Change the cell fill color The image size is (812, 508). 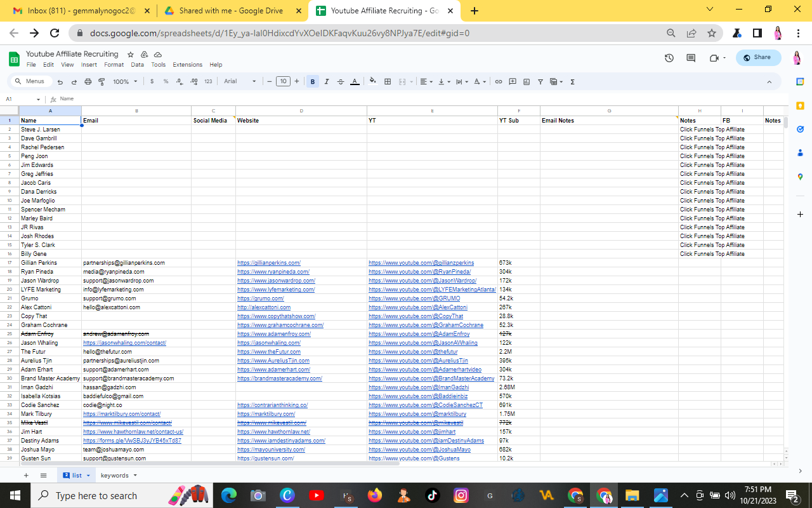click(372, 81)
